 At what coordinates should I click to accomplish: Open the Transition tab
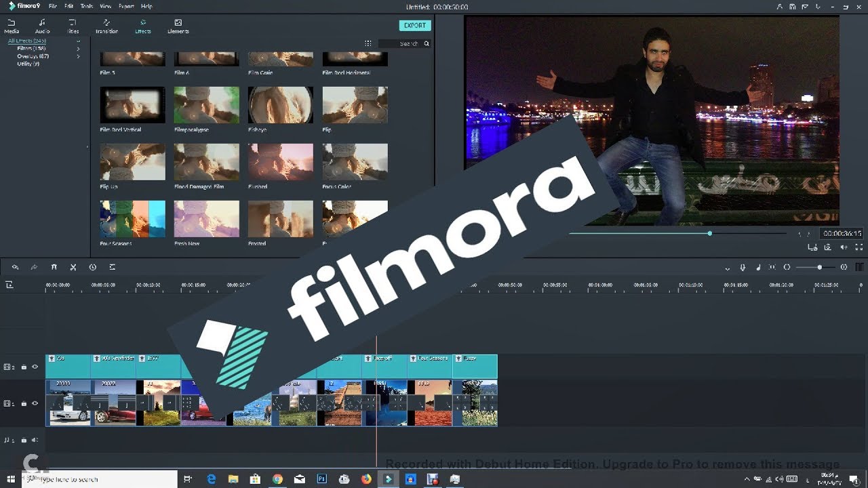[x=106, y=26]
